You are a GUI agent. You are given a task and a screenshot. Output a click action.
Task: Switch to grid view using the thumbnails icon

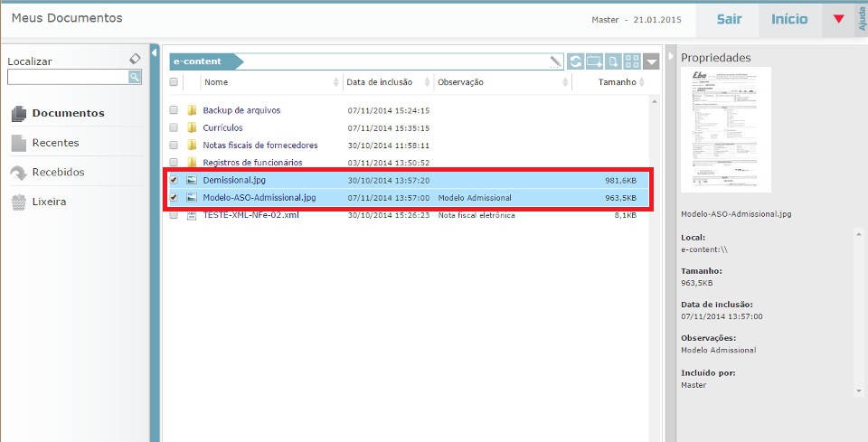pyautogui.click(x=632, y=61)
